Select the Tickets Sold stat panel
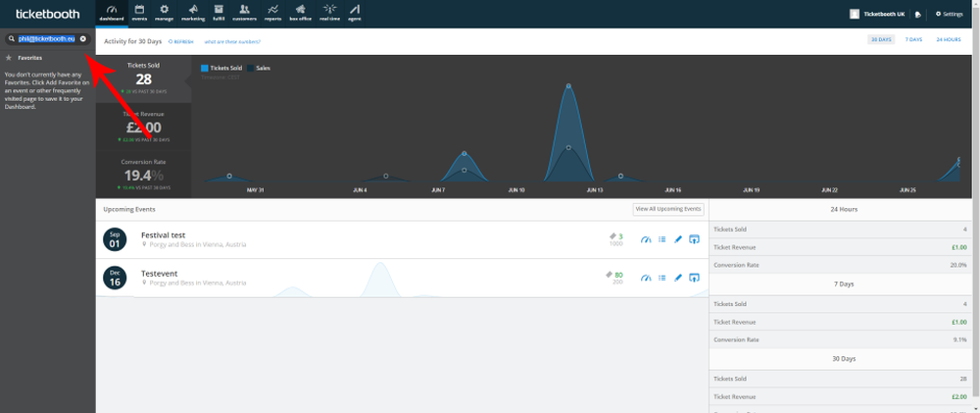980x413 pixels. pos(143,78)
